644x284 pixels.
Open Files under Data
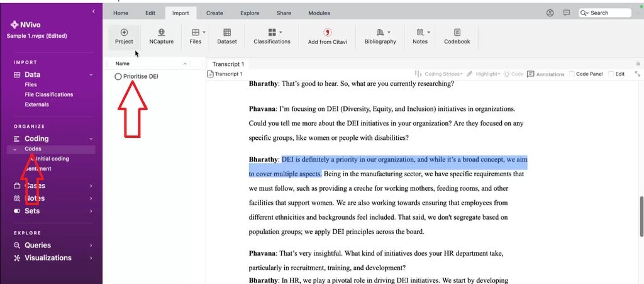(x=31, y=84)
